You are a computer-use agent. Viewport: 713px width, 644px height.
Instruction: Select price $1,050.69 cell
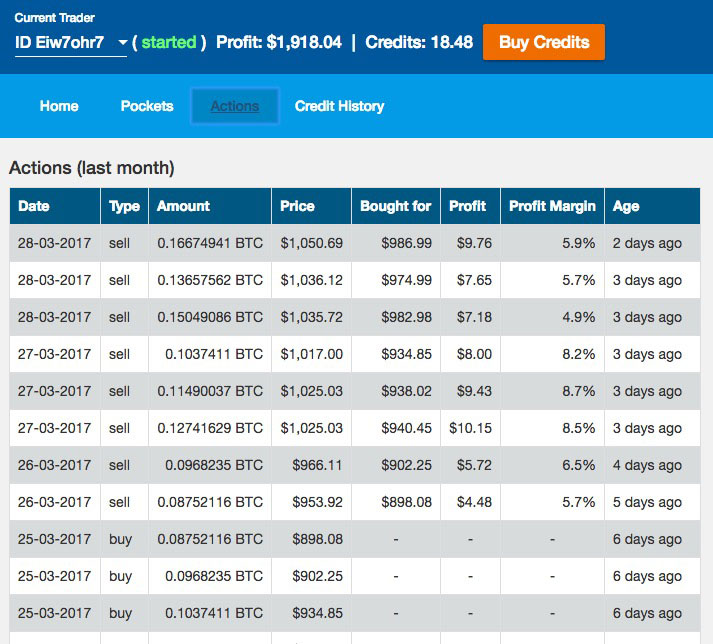pyautogui.click(x=311, y=243)
